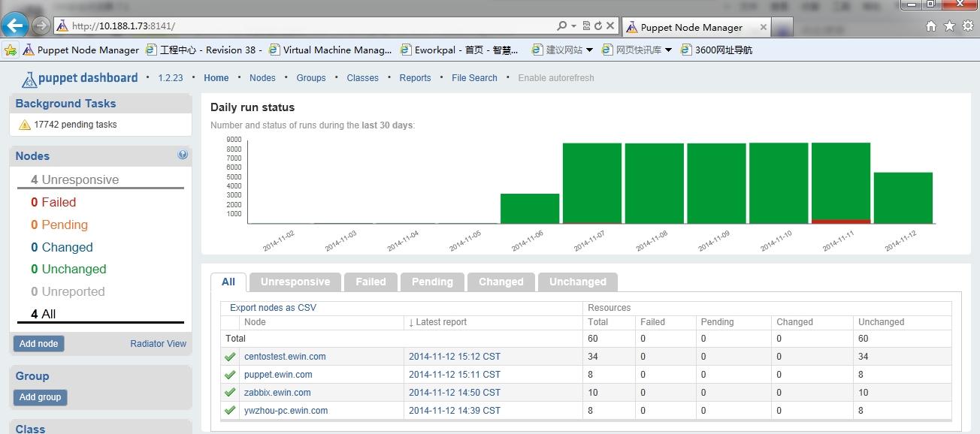The width and height of the screenshot is (980, 434).
Task: Open the Virtual Machine Manager bookmark
Action: coord(330,50)
